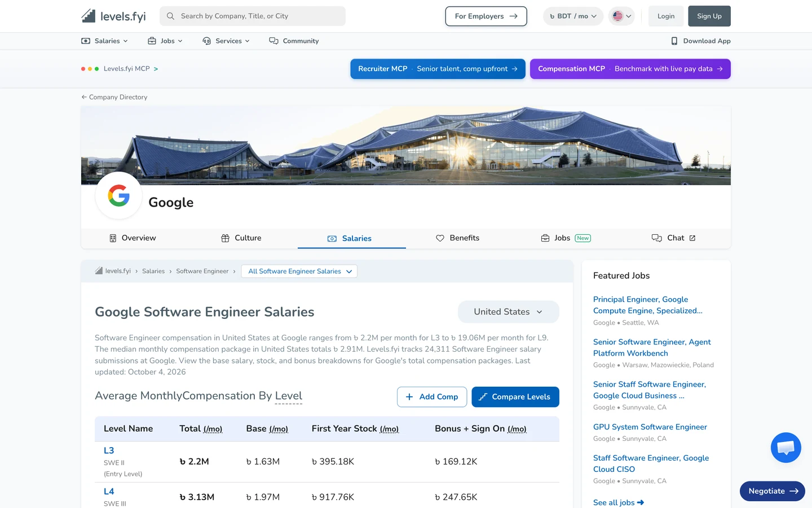Click the Google logo avatar
The image size is (812, 508).
tap(118, 195)
